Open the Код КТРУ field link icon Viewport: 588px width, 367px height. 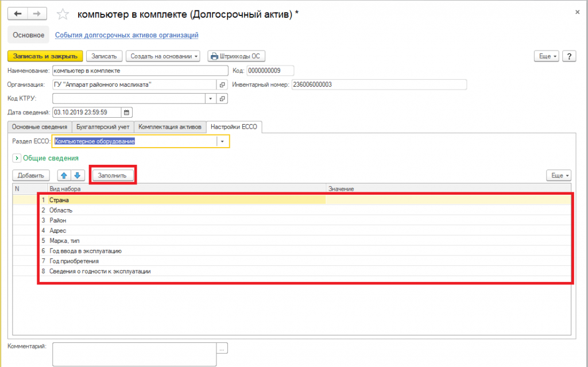222,99
